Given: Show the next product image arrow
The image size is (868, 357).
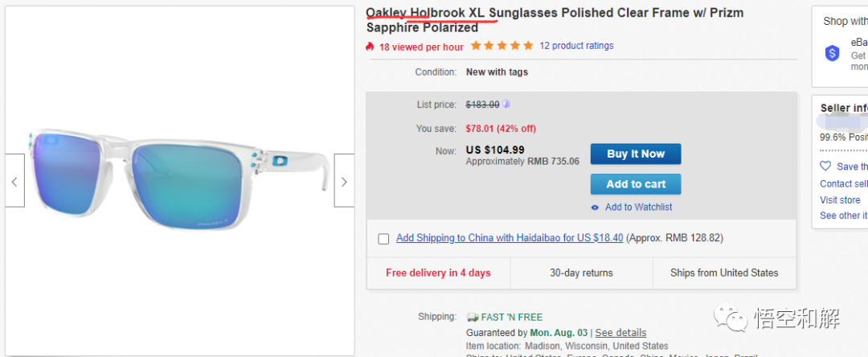Looking at the screenshot, I should pos(344,180).
